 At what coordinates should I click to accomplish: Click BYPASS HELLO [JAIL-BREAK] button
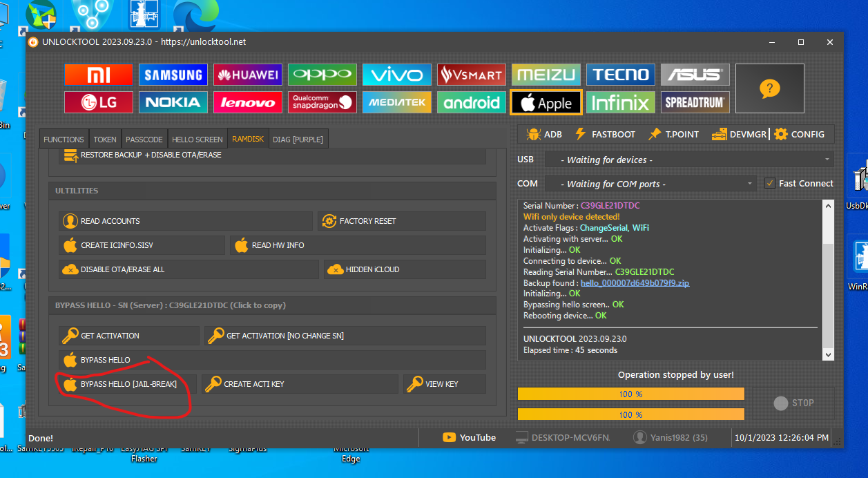coord(128,384)
